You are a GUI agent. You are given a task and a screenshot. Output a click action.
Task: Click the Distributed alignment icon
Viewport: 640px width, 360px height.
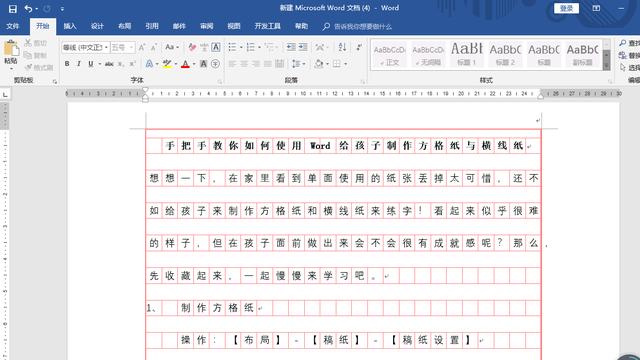280,64
